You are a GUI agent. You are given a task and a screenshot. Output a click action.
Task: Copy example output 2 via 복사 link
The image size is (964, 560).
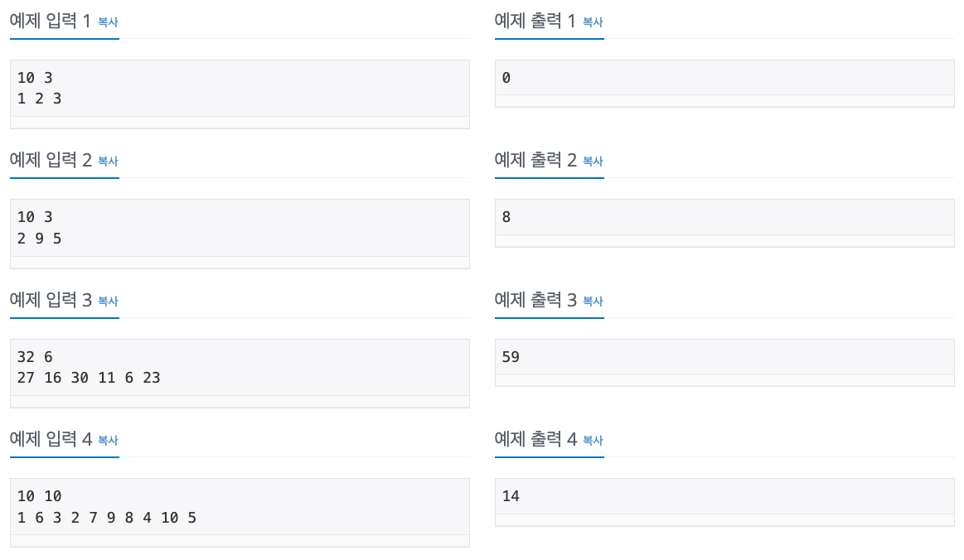(593, 161)
